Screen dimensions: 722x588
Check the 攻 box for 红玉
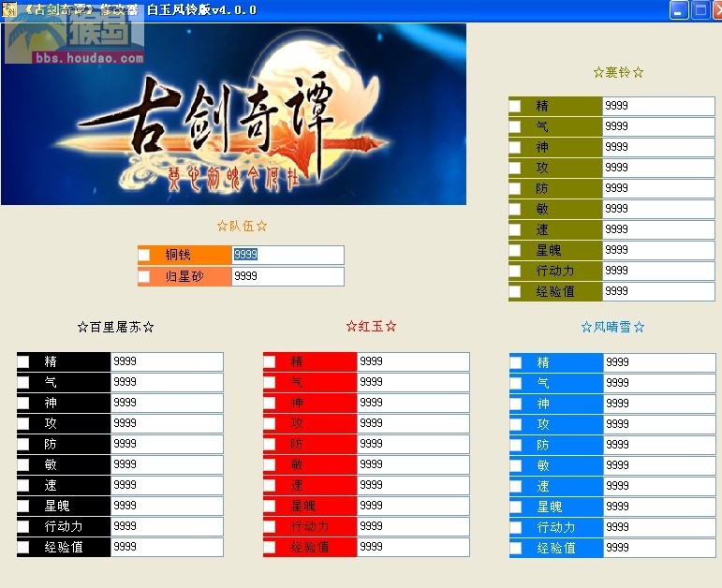(x=270, y=423)
